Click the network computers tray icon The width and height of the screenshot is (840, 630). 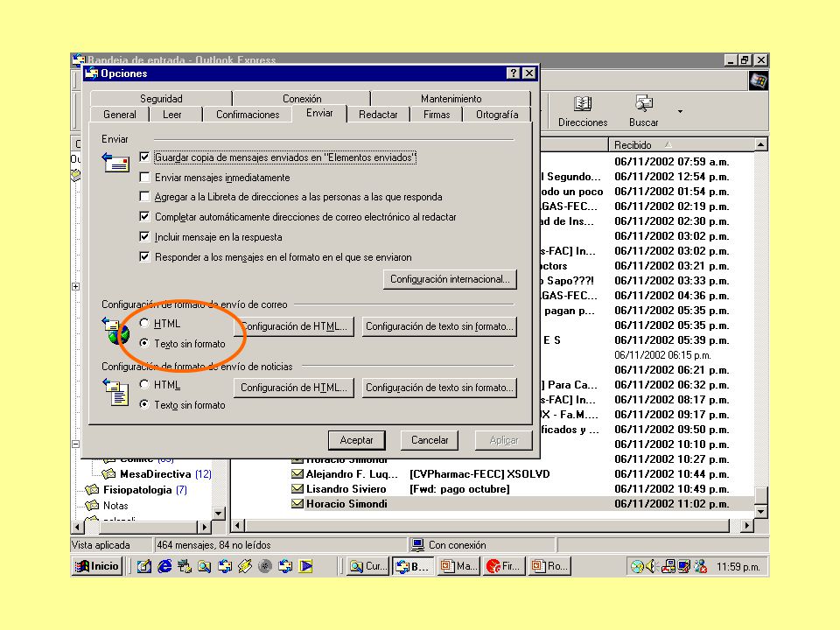click(668, 566)
